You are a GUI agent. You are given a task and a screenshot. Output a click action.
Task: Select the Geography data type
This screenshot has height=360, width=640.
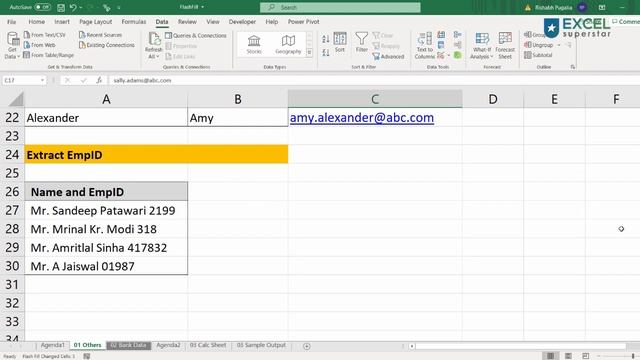(x=288, y=44)
